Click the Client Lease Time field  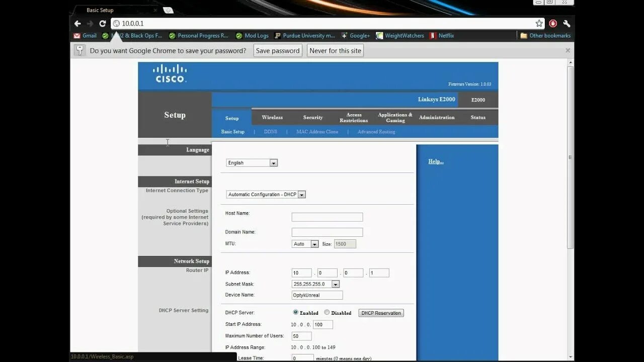[x=303, y=358]
